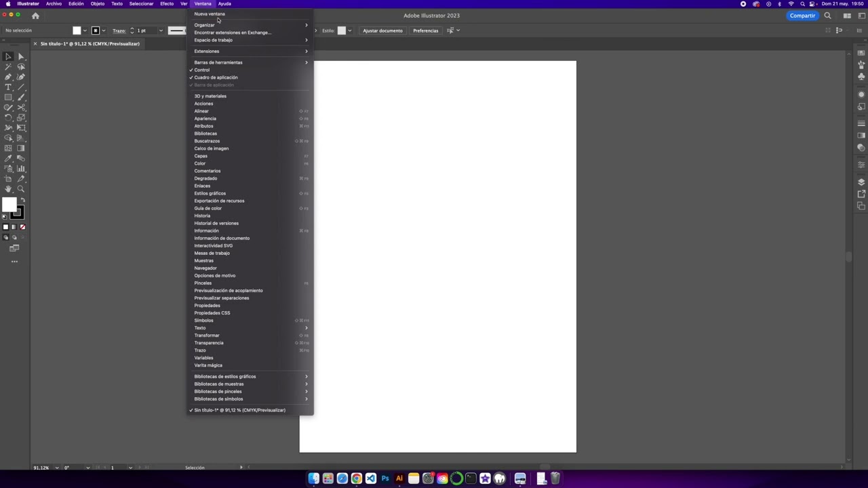Select the Eyedropper tool
Screen dimensions: 868x488
tap(8, 158)
